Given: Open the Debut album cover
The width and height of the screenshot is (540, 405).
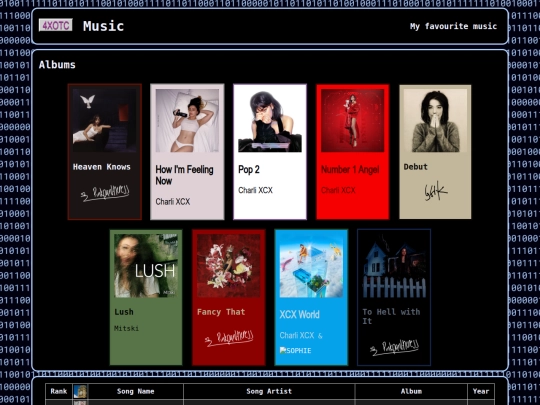Looking at the screenshot, I should pos(435,121).
